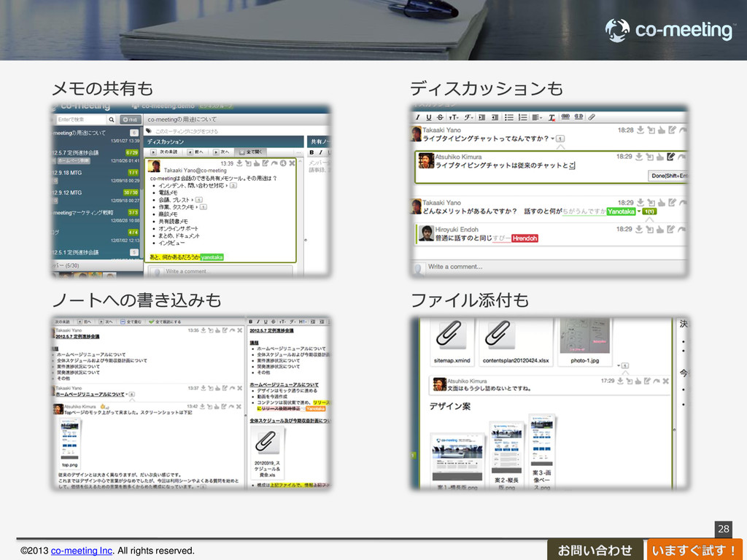Screen dimensions: 747x560
Task: Click 全て畳む collapse button in note screenshot
Action: [x=131, y=322]
